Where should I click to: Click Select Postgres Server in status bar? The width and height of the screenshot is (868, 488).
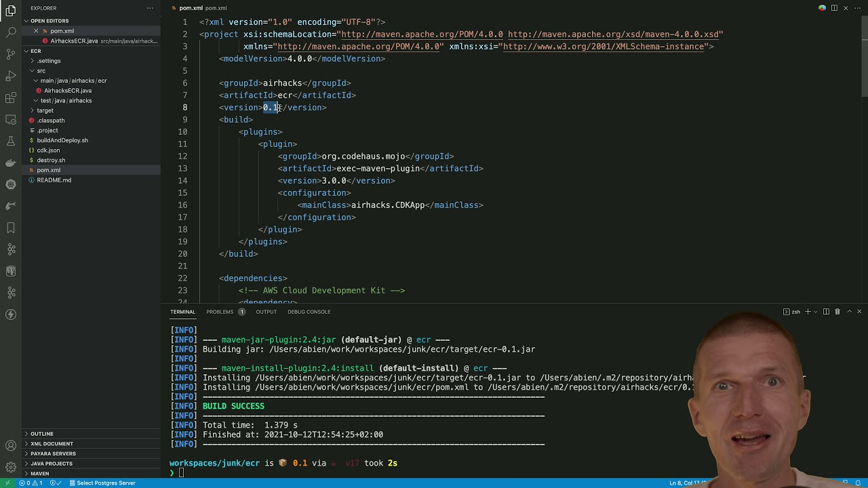(106, 483)
